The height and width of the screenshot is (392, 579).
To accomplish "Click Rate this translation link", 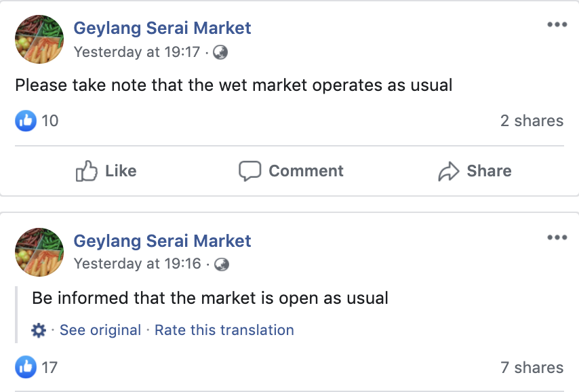I will [x=224, y=330].
